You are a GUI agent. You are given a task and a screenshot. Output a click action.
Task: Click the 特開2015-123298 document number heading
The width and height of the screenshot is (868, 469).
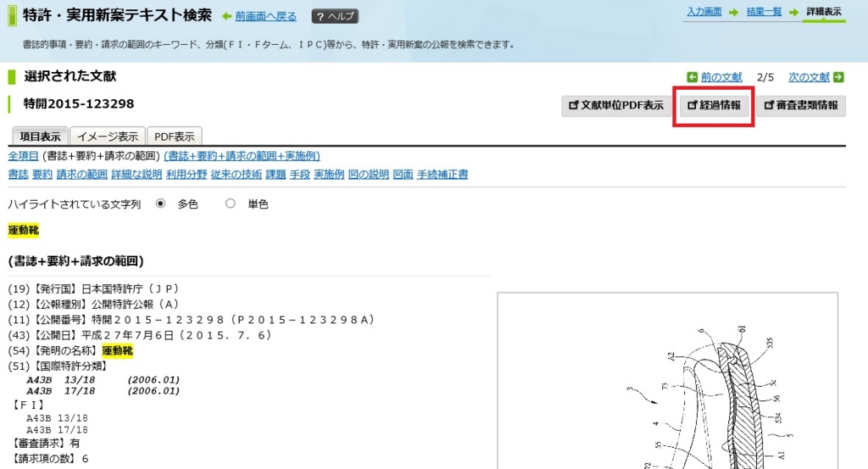pyautogui.click(x=79, y=104)
